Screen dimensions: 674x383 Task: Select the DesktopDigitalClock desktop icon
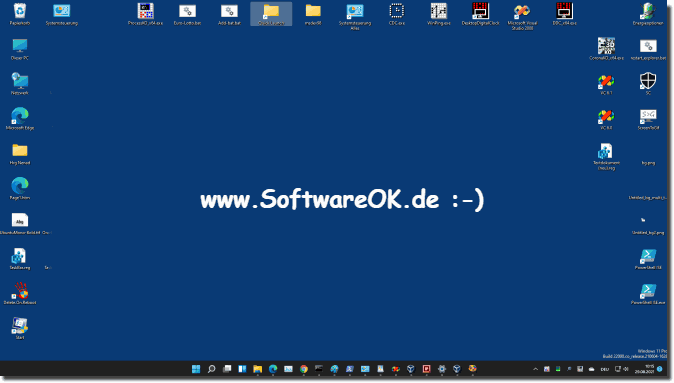pos(481,13)
